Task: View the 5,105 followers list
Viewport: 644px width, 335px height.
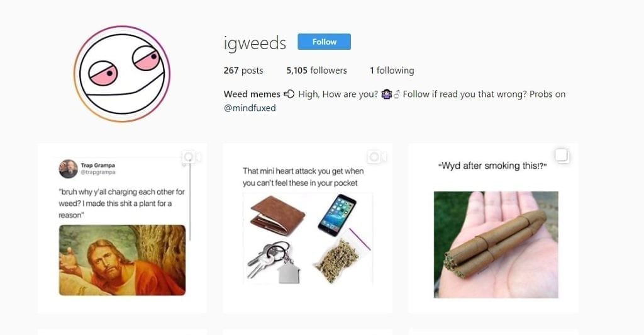Action: (x=317, y=71)
